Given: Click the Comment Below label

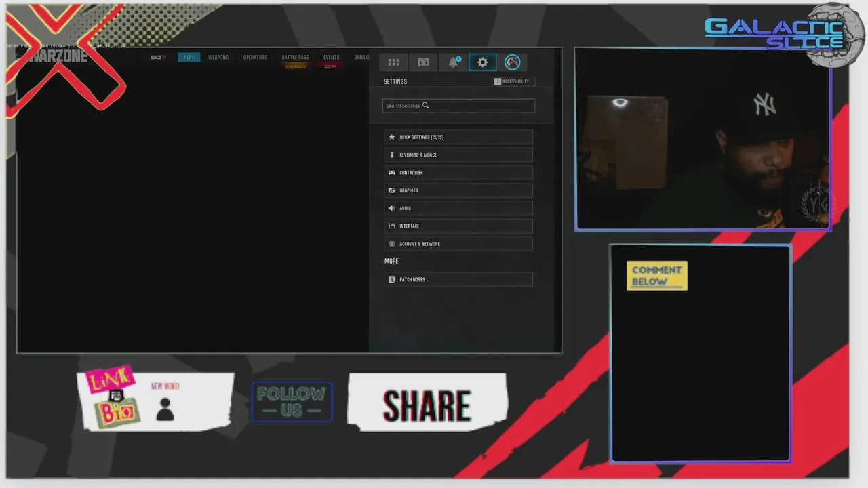Looking at the screenshot, I should point(656,276).
